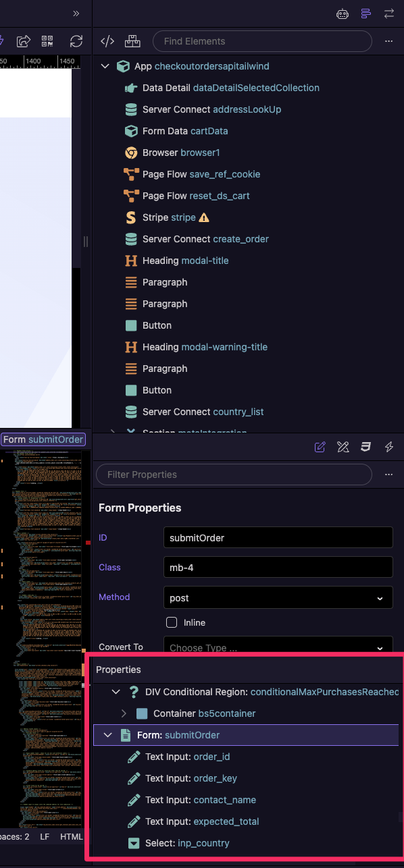Open the edit properties pencil icon
Image resolution: width=404 pixels, height=868 pixels.
[320, 447]
